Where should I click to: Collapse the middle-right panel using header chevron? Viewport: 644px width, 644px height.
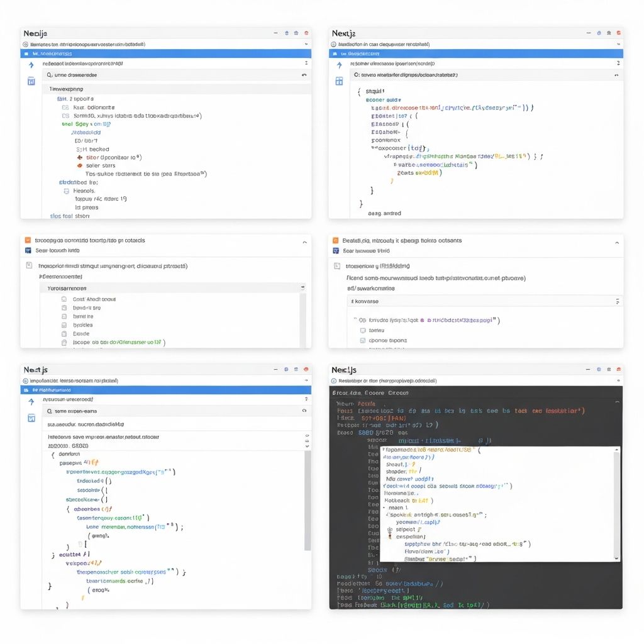(x=617, y=241)
